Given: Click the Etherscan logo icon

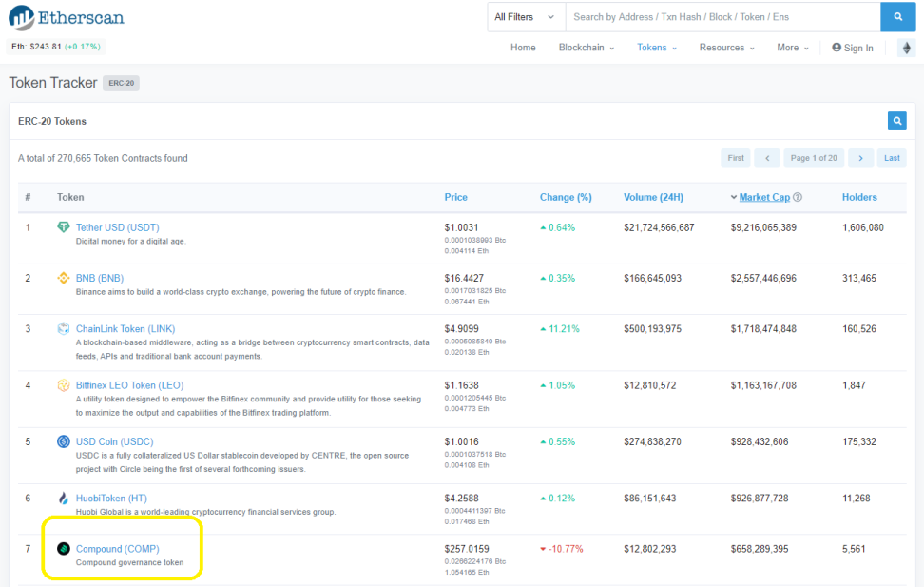Looking at the screenshot, I should (21, 18).
